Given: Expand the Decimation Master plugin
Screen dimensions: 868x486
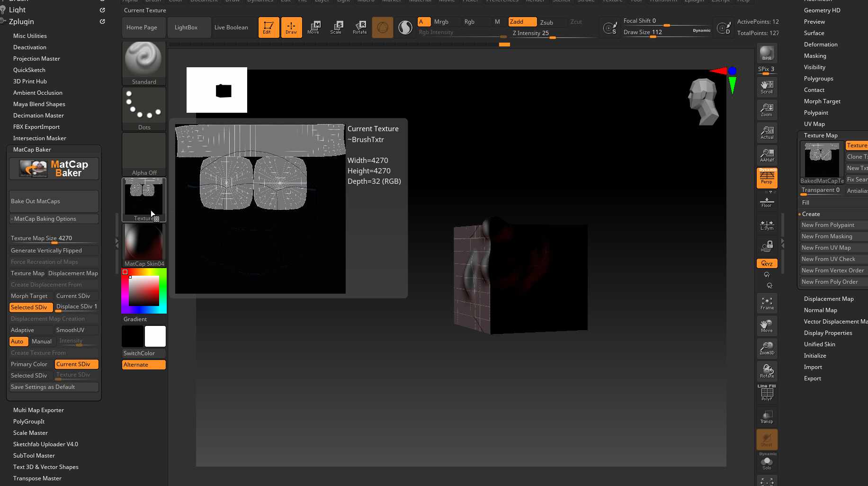Looking at the screenshot, I should pyautogui.click(x=38, y=116).
